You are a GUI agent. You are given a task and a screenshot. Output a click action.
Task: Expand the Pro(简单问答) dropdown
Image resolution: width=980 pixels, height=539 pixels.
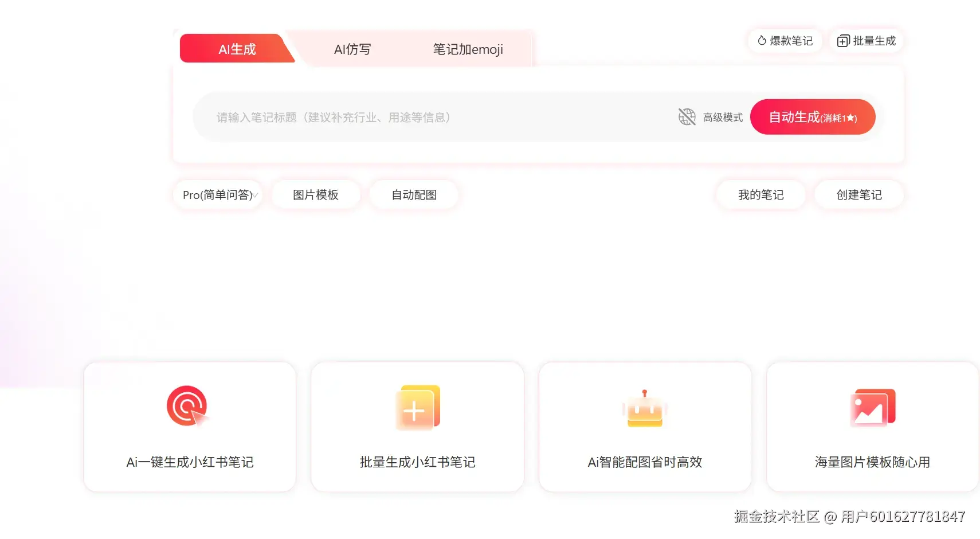pyautogui.click(x=218, y=195)
